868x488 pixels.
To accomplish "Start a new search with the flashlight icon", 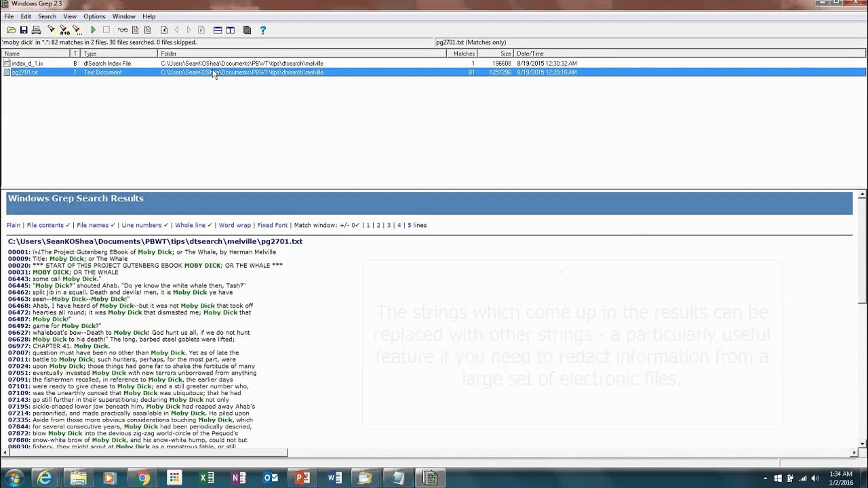I will pyautogui.click(x=51, y=30).
